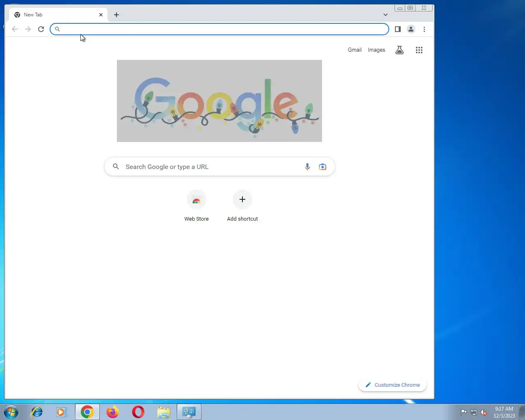Launch Internet Explorer from taskbar
This screenshot has height=420, width=525.
(x=37, y=412)
